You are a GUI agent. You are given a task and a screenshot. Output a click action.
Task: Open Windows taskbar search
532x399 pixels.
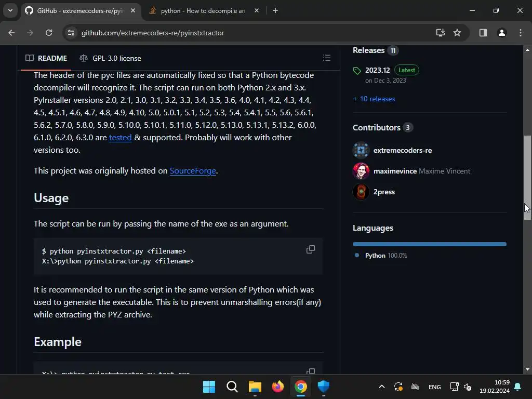point(232,387)
